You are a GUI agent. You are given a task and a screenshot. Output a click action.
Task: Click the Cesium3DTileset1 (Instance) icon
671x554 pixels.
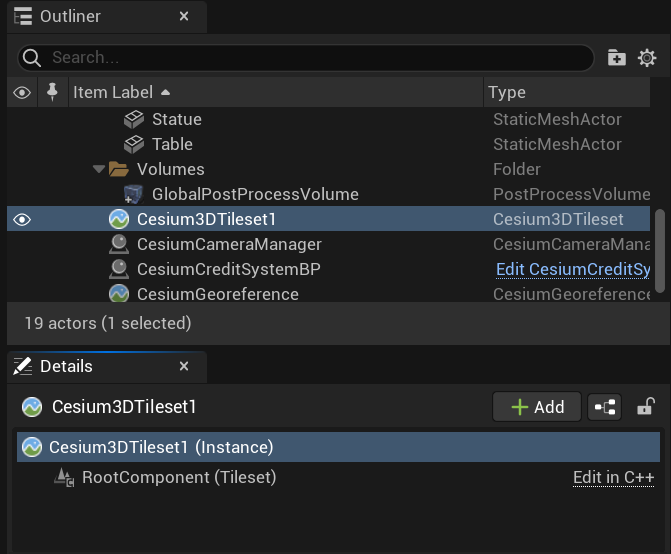pos(32,447)
